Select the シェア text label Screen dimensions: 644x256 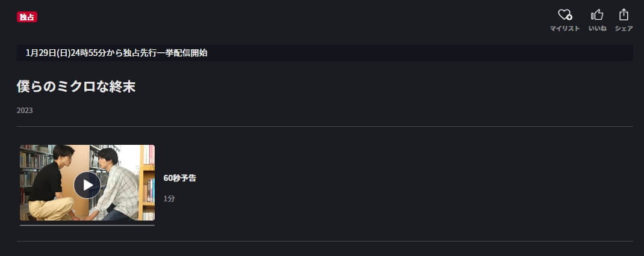[x=624, y=28]
